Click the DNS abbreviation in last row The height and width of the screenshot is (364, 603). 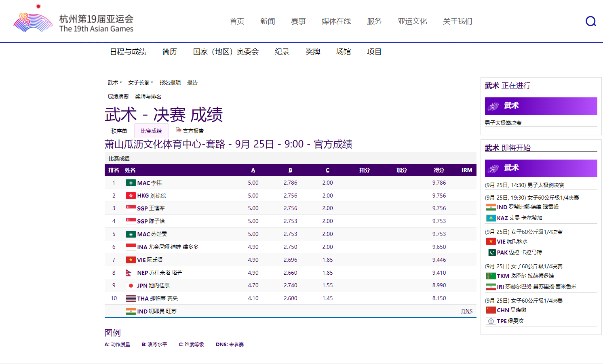(467, 311)
